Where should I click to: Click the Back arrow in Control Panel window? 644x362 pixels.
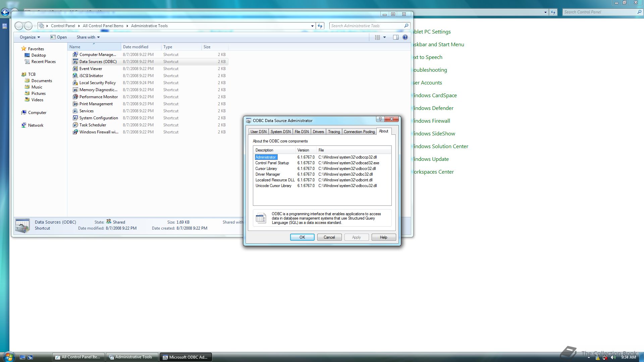tap(5, 12)
